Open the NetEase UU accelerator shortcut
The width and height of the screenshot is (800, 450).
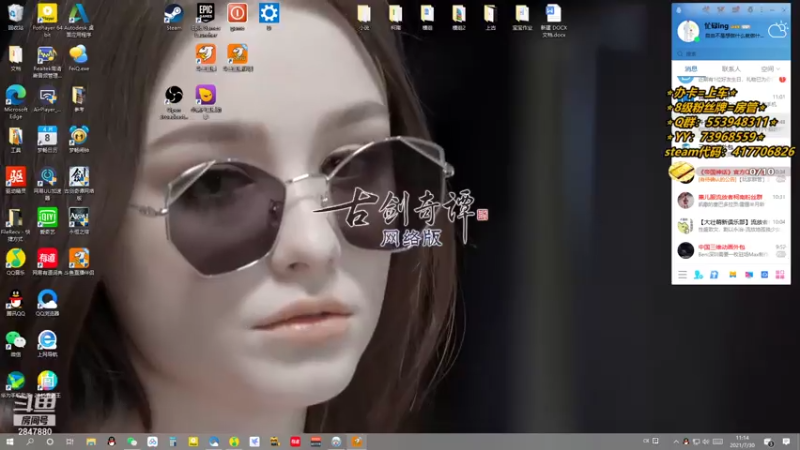[47, 183]
